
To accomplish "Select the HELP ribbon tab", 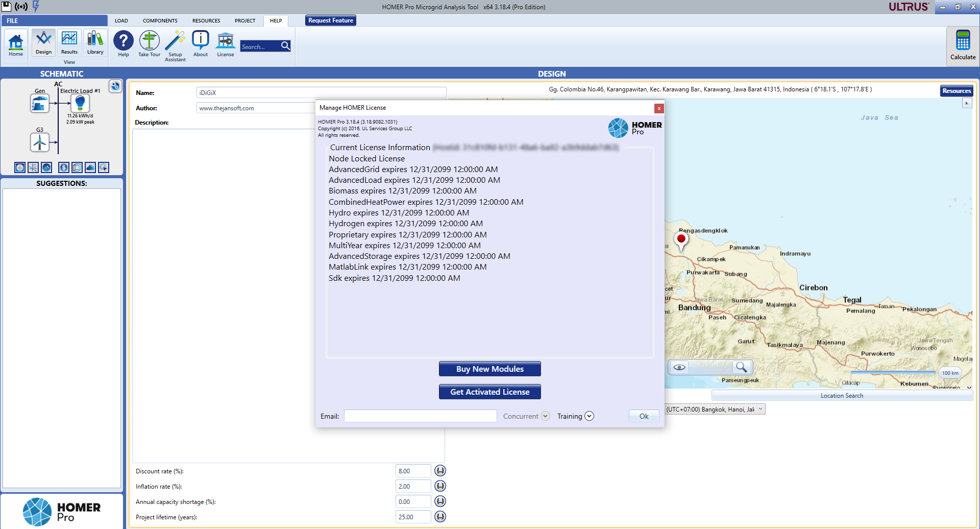I will pyautogui.click(x=276, y=21).
